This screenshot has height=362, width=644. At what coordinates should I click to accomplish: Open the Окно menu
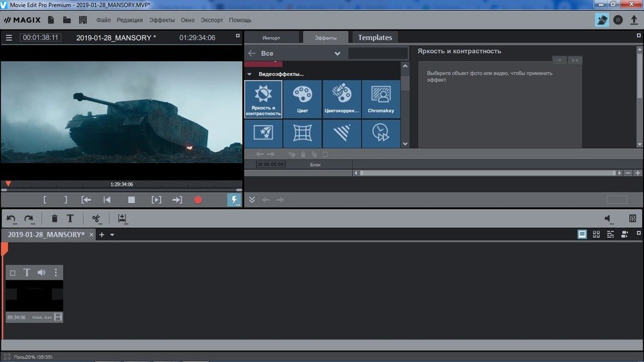187,20
